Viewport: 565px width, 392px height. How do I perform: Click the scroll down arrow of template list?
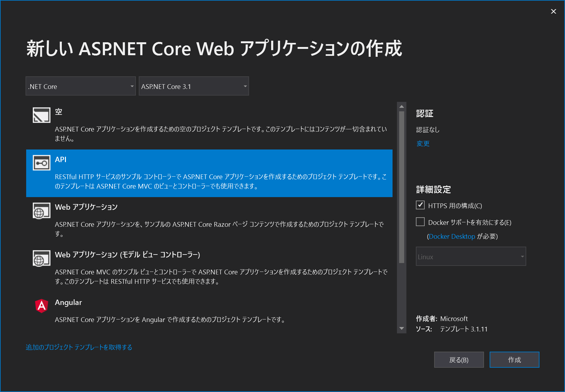tap(402, 329)
